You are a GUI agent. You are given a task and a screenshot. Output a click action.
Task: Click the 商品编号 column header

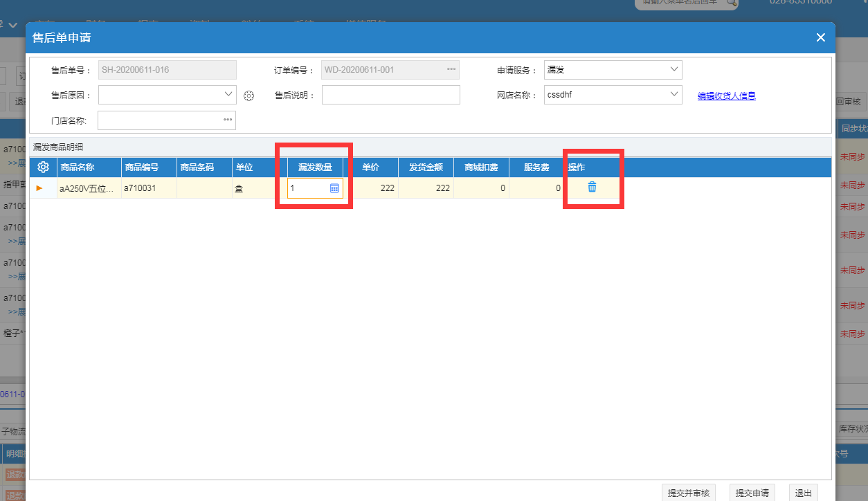pos(150,167)
